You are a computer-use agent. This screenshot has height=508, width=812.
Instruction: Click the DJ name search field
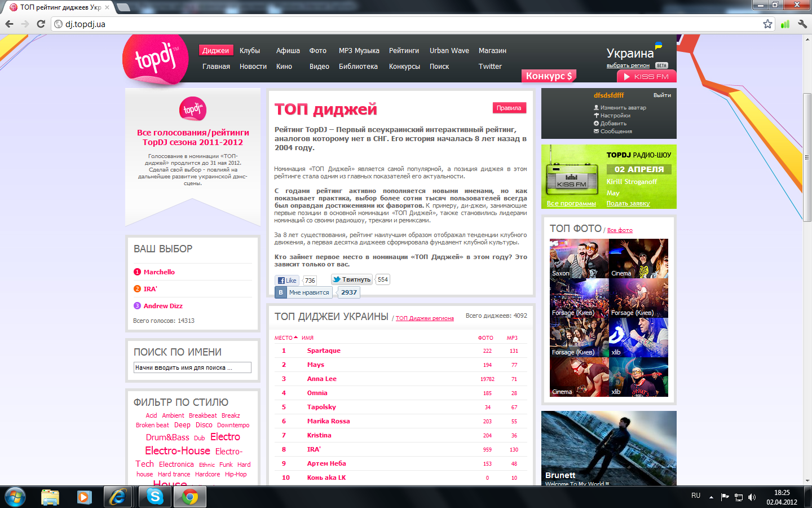192,367
